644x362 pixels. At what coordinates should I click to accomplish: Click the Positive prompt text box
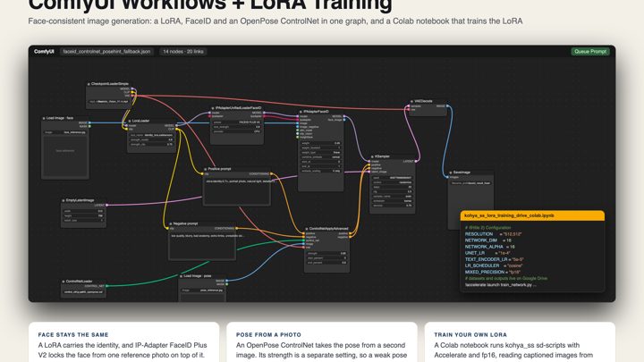point(237,190)
